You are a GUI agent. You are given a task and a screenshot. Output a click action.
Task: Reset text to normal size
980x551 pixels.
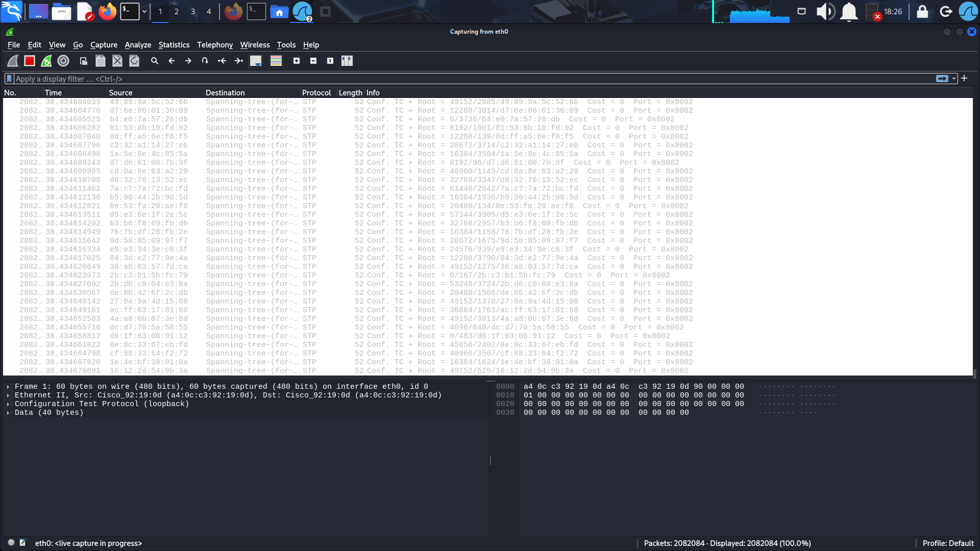pyautogui.click(x=330, y=61)
